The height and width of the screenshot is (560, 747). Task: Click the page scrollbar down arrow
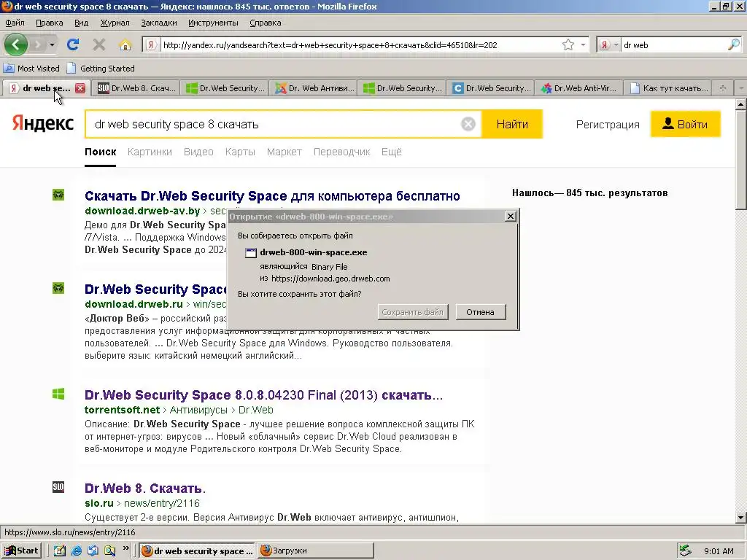[741, 518]
